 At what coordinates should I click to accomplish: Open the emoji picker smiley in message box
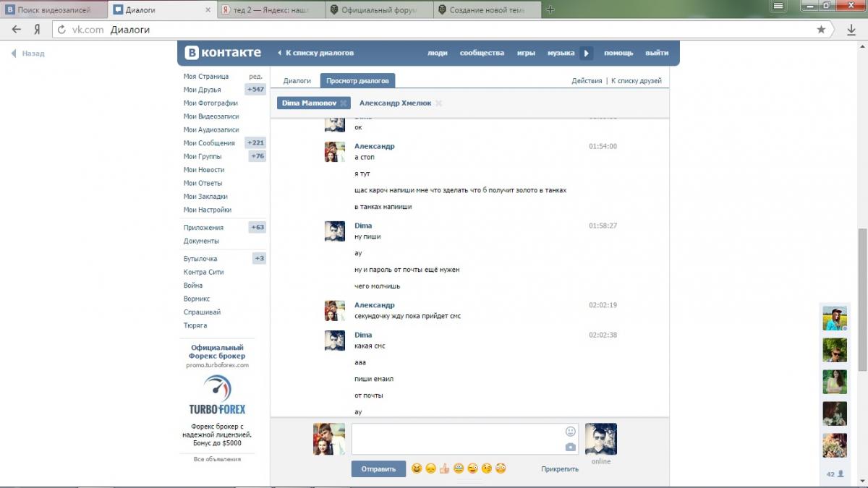571,432
